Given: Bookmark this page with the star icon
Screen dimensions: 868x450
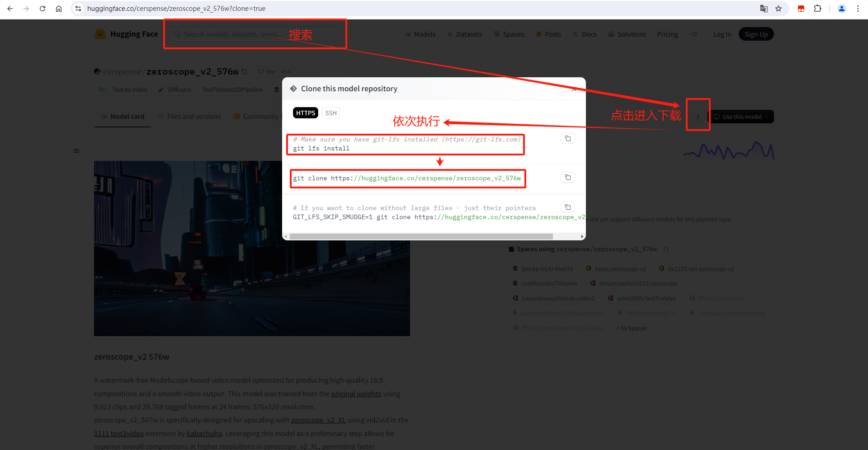Looking at the screenshot, I should click(x=778, y=9).
